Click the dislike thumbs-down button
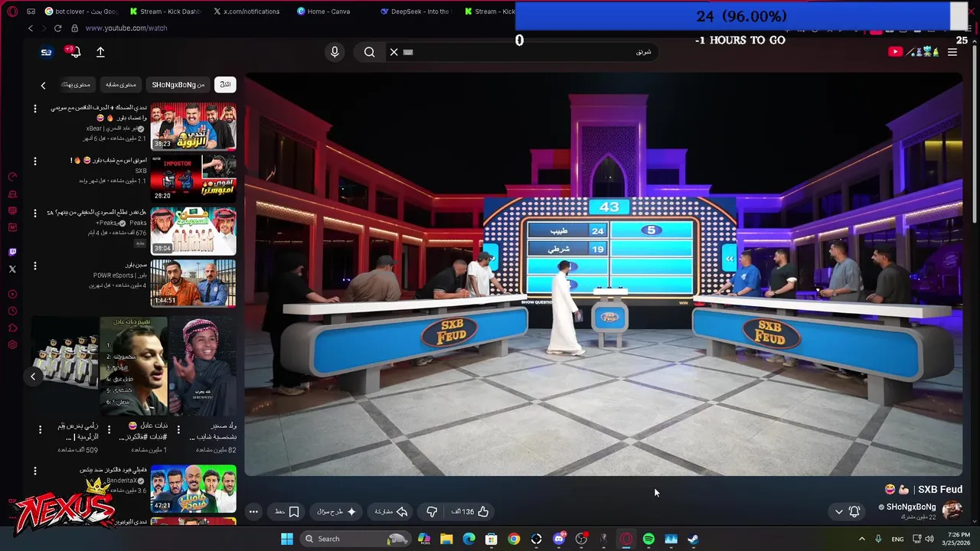Screen dimensions: 980x551 pyautogui.click(x=432, y=511)
